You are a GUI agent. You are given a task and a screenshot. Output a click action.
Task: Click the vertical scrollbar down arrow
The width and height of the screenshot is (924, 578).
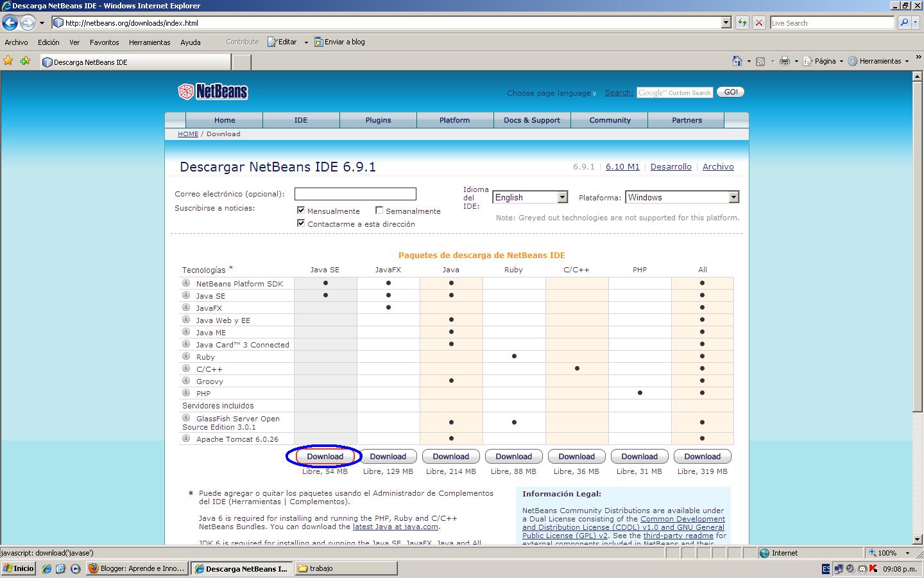click(x=917, y=539)
